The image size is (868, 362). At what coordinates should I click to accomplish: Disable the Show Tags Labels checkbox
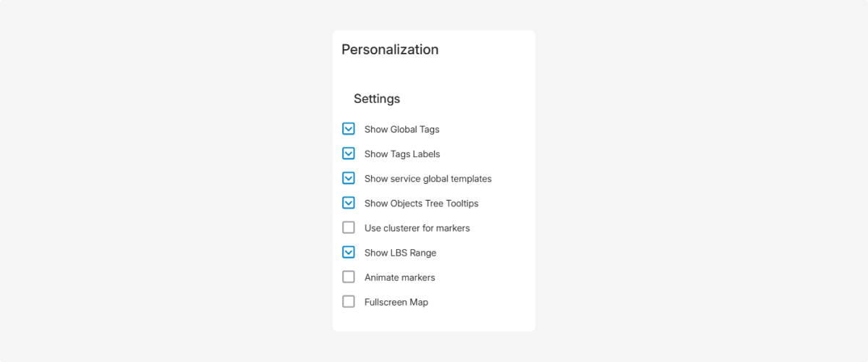pyautogui.click(x=349, y=153)
